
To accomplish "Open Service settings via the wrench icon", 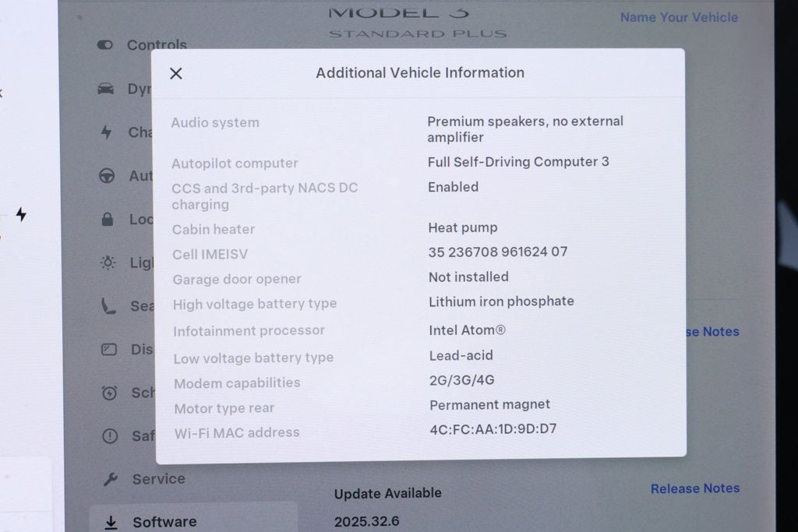I will pos(109,479).
